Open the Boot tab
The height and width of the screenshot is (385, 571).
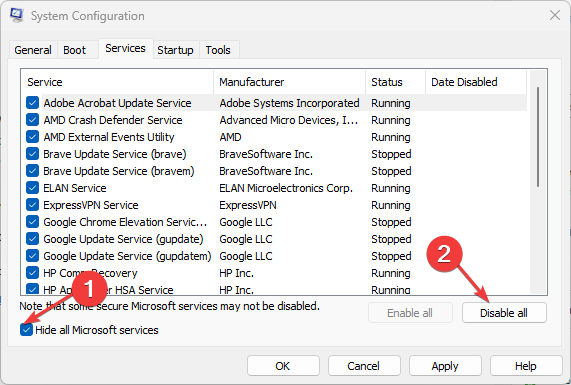click(75, 50)
